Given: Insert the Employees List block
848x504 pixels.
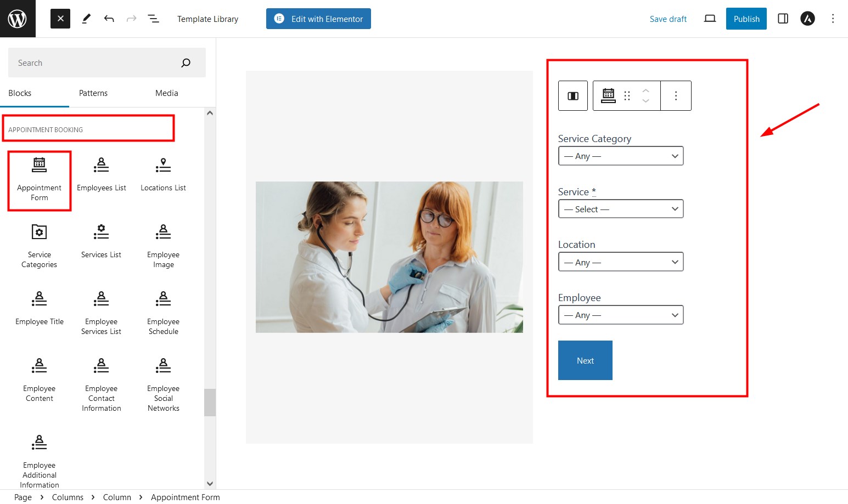Looking at the screenshot, I should (102, 175).
